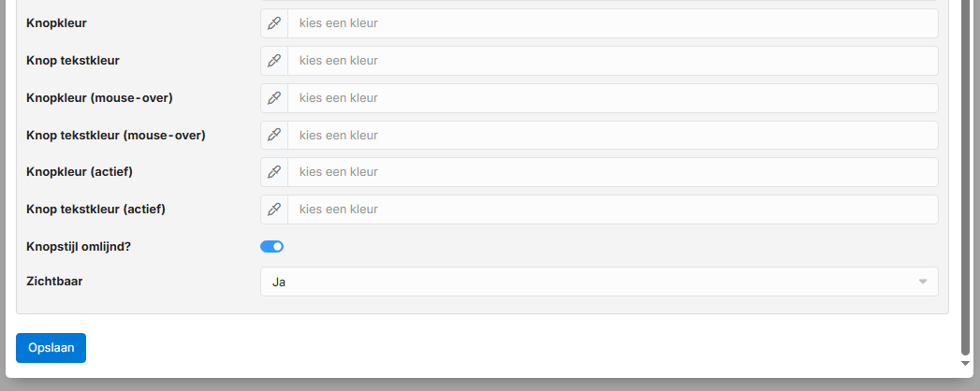Image resolution: width=980 pixels, height=391 pixels.
Task: Click the vertical scrollbar thumb
Action: point(966,168)
